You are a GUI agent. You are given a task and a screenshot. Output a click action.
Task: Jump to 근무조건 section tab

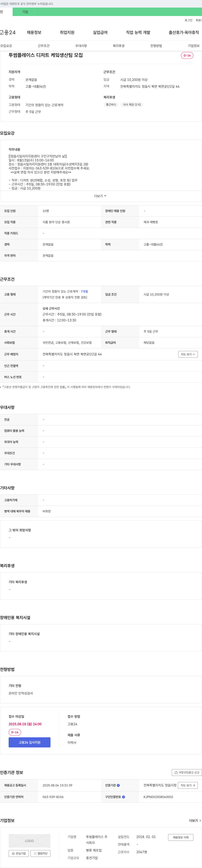pos(44,46)
